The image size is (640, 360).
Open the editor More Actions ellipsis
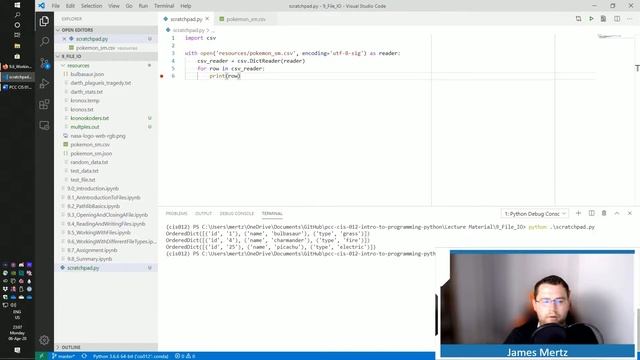pos(629,19)
